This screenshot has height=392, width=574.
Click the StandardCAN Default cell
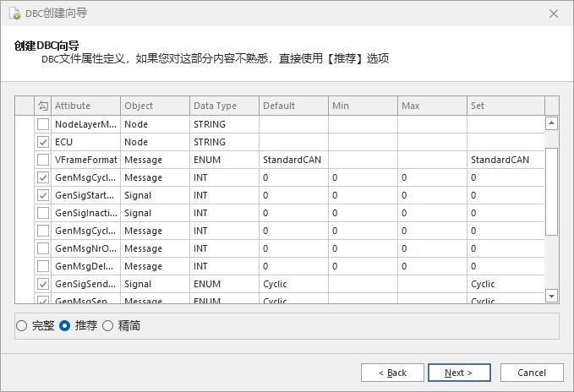coord(293,160)
